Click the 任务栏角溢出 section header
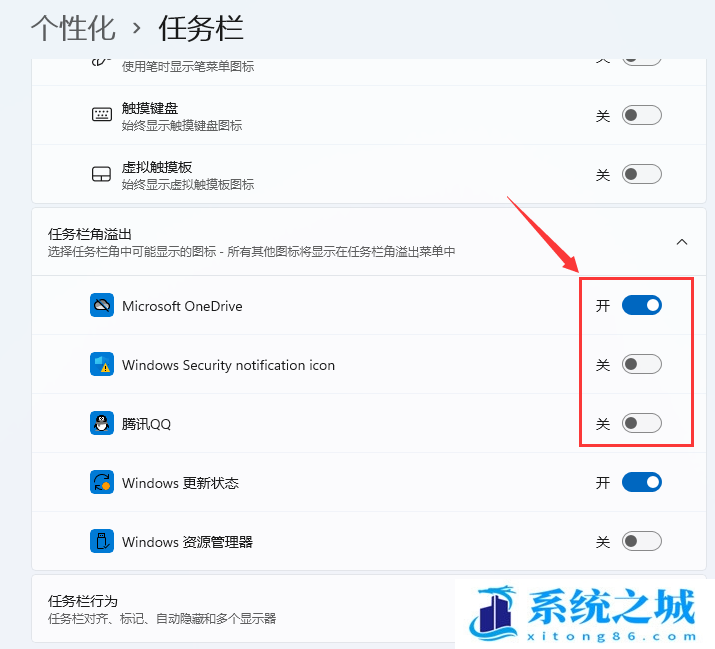 (x=369, y=242)
